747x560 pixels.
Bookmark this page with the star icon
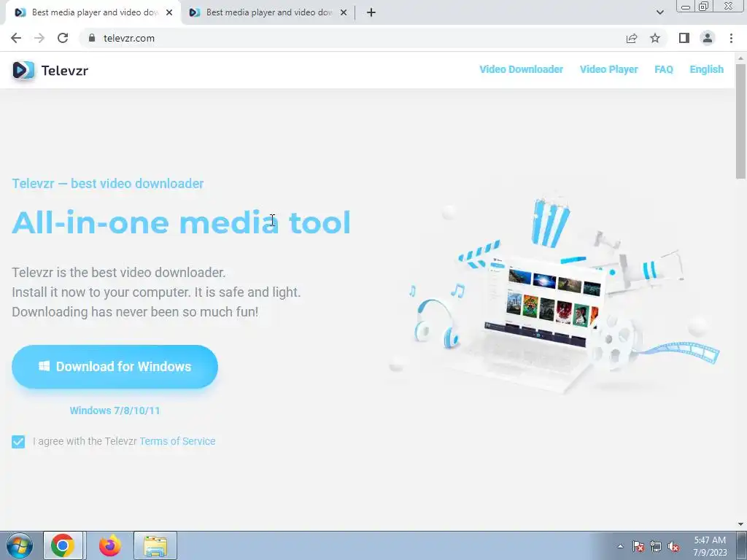tap(655, 38)
